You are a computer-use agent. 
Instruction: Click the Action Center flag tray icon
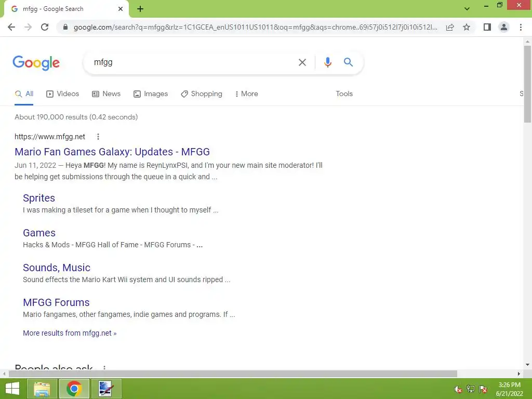coord(483,389)
